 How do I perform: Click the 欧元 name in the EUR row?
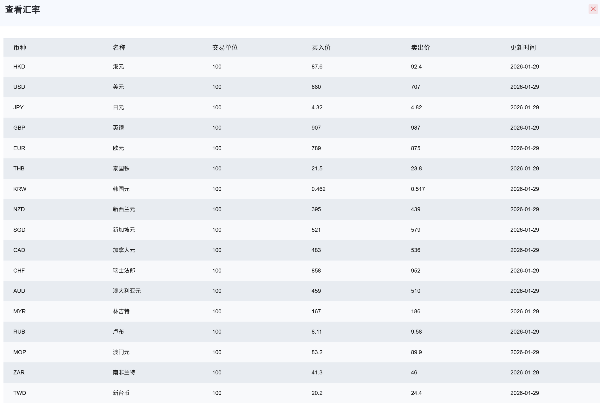pos(118,148)
